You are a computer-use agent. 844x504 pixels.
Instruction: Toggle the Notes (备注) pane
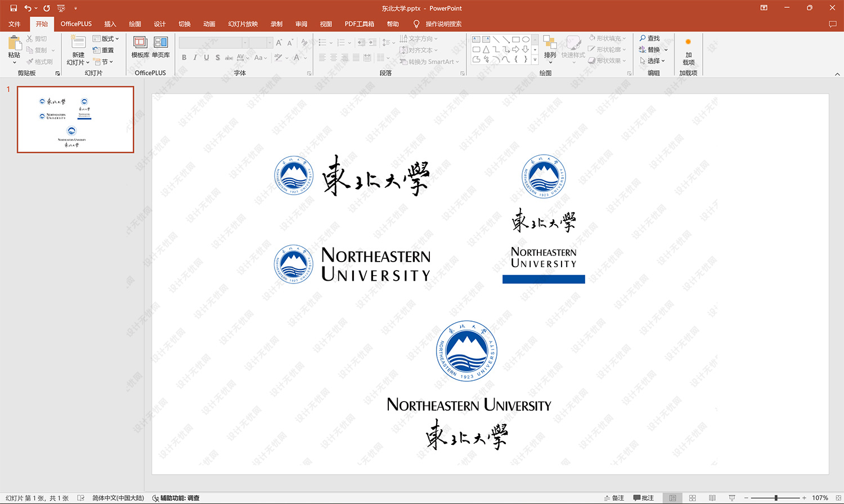614,498
